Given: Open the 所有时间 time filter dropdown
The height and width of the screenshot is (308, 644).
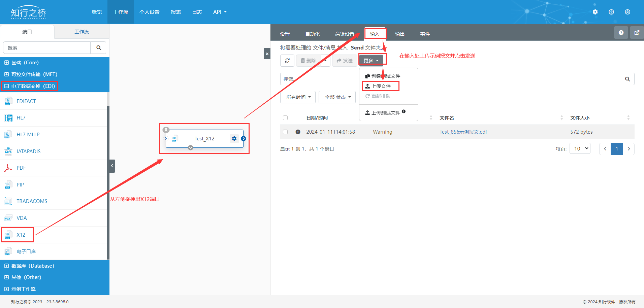Looking at the screenshot, I should (298, 97).
